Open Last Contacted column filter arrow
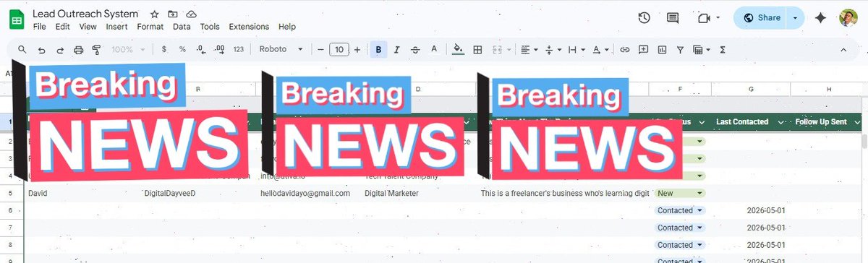Screen dimensions: 868x263 coord(781,122)
